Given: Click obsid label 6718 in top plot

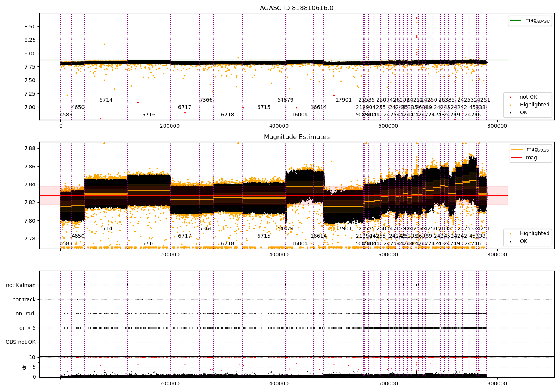Looking at the screenshot, I should [x=227, y=115].
